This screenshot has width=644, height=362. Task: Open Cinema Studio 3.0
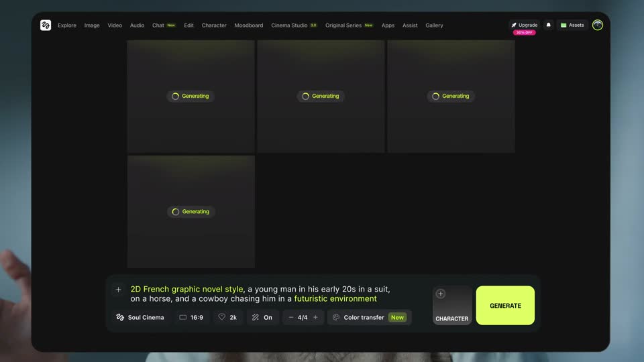[x=294, y=25]
